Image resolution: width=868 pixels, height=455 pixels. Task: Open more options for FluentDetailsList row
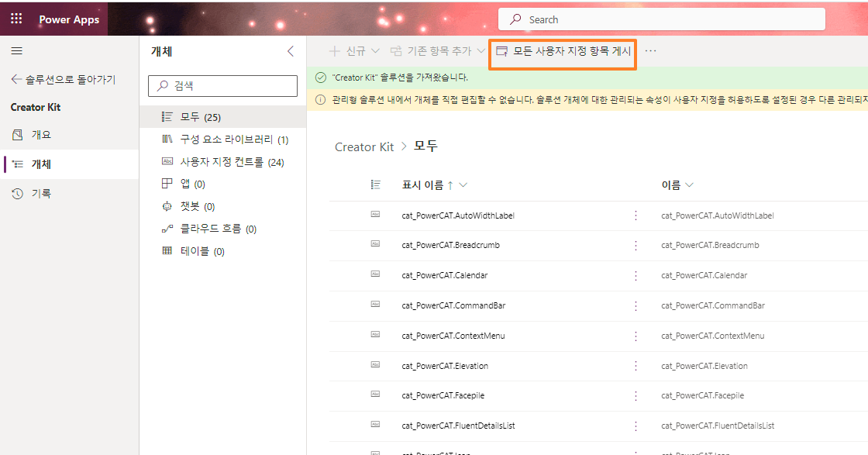[635, 426]
